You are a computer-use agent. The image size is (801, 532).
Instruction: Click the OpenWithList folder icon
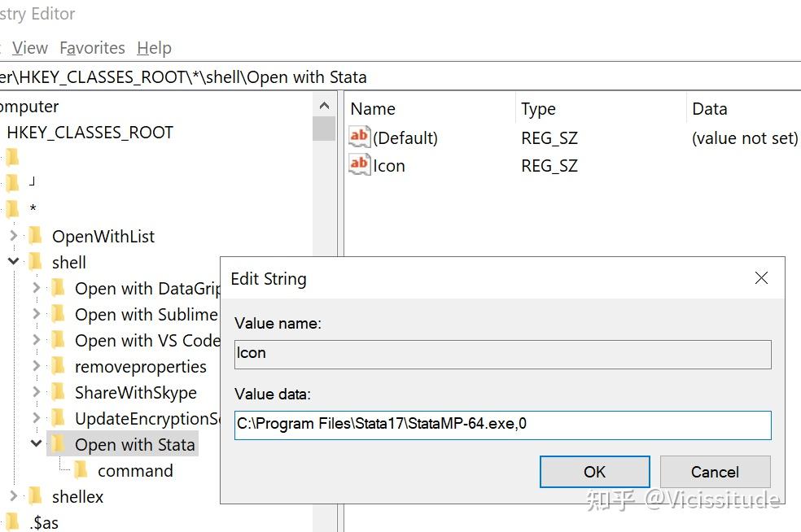pyautogui.click(x=35, y=237)
